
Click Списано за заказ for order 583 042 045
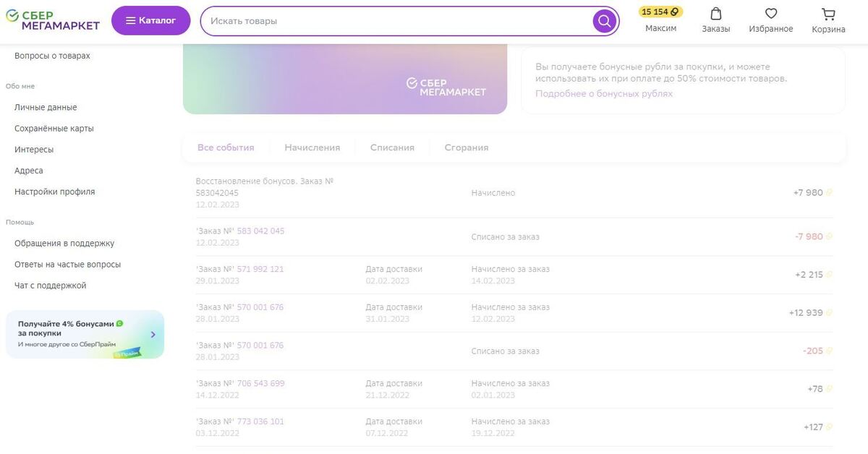click(x=506, y=236)
